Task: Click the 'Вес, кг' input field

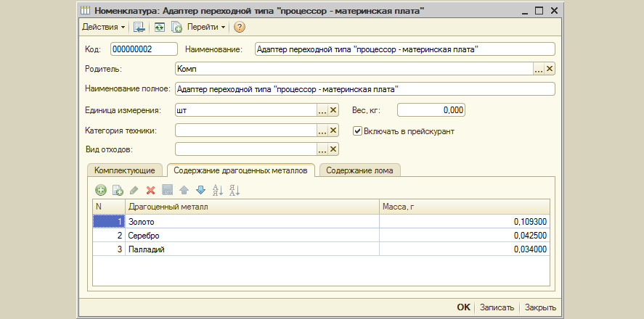Action: pyautogui.click(x=431, y=110)
